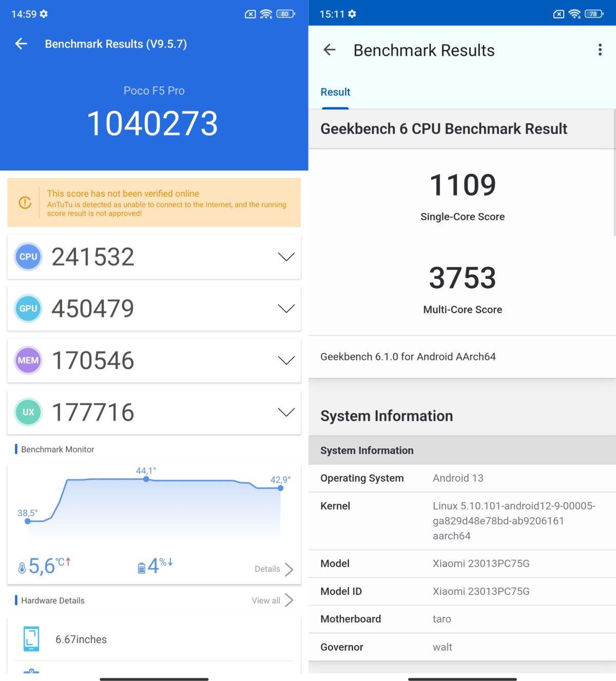Screen dimensions: 616x681
Task: Expand the CPU score 241532 row
Action: click(x=286, y=257)
